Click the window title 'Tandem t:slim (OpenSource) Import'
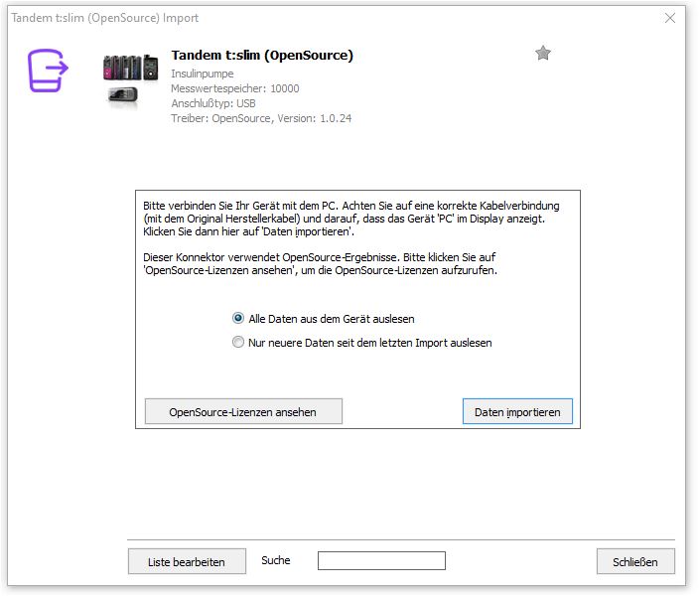The width and height of the screenshot is (700, 596). (105, 18)
